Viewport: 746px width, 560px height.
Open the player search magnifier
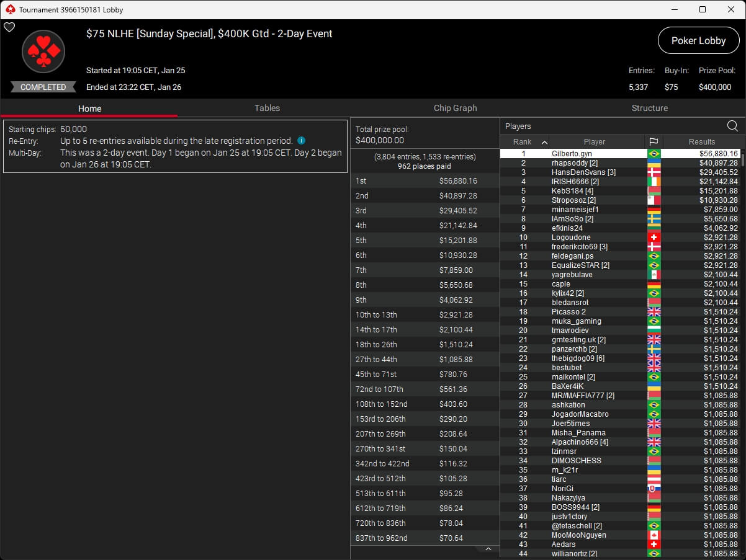tap(732, 127)
